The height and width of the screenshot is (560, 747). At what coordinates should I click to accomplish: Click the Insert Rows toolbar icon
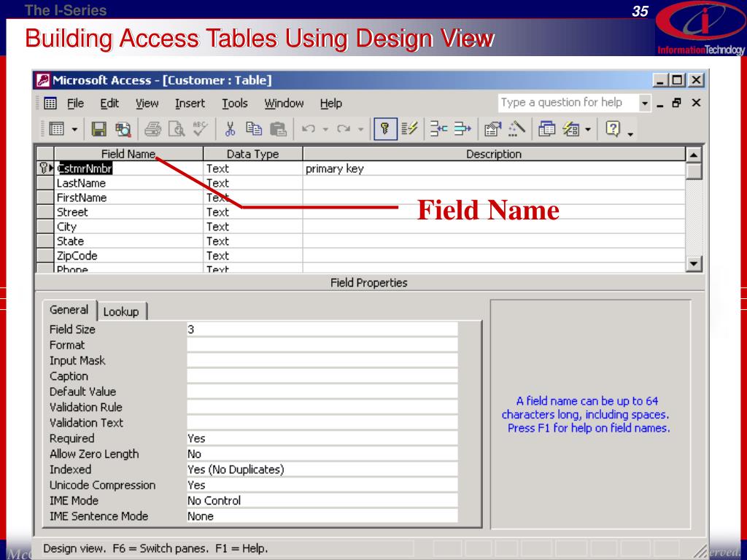[x=438, y=128]
